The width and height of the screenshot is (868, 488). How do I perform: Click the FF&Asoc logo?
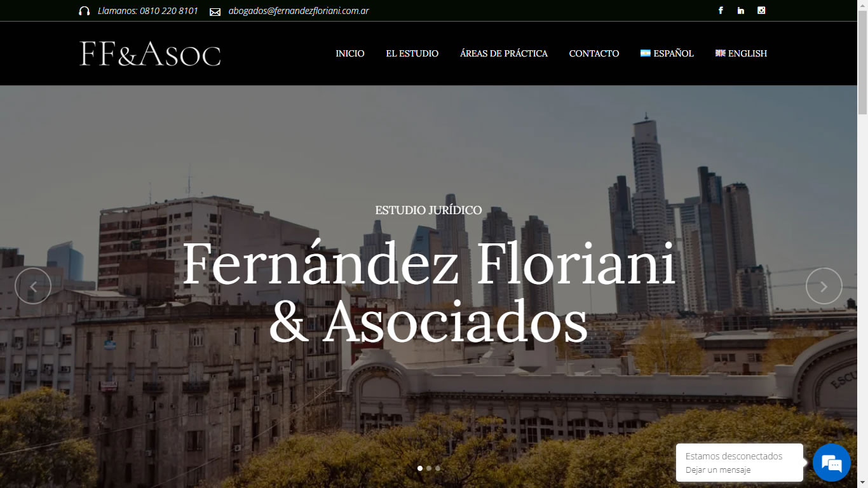(150, 53)
